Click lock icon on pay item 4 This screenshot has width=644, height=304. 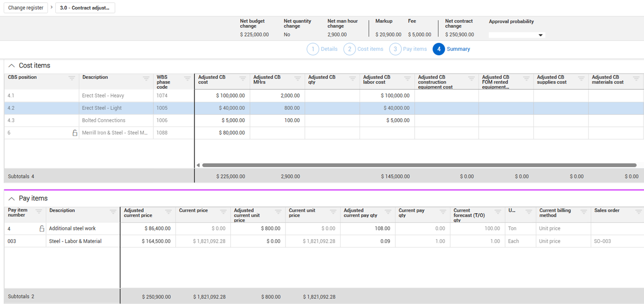tap(41, 229)
